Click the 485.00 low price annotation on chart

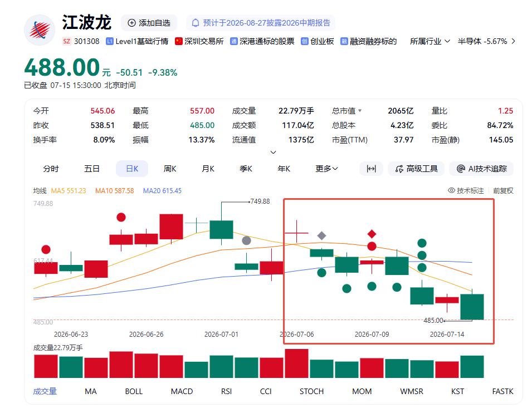pos(433,320)
